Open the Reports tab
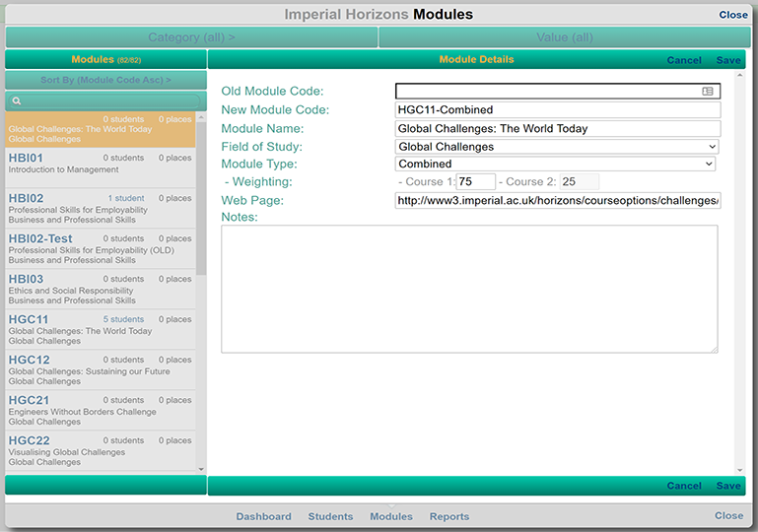 click(449, 516)
